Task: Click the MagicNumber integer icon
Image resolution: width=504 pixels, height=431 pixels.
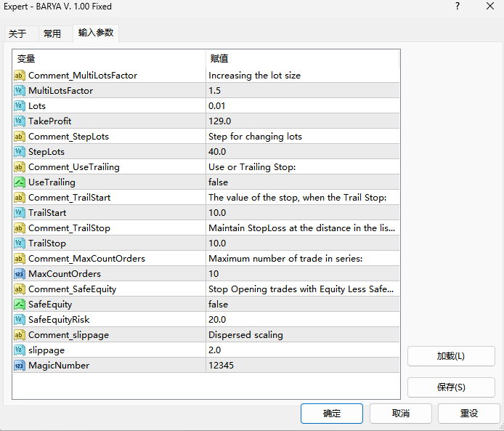Action: click(x=20, y=366)
